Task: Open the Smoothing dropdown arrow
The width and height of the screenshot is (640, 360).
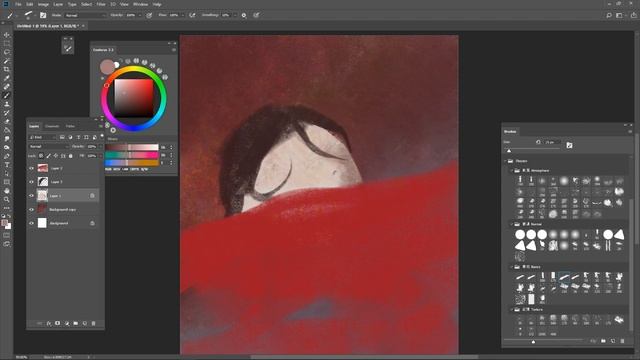Action: 235,15
